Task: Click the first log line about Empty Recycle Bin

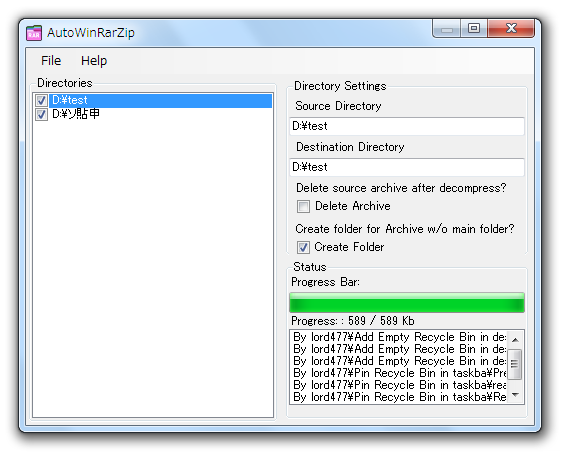Action: tap(399, 337)
